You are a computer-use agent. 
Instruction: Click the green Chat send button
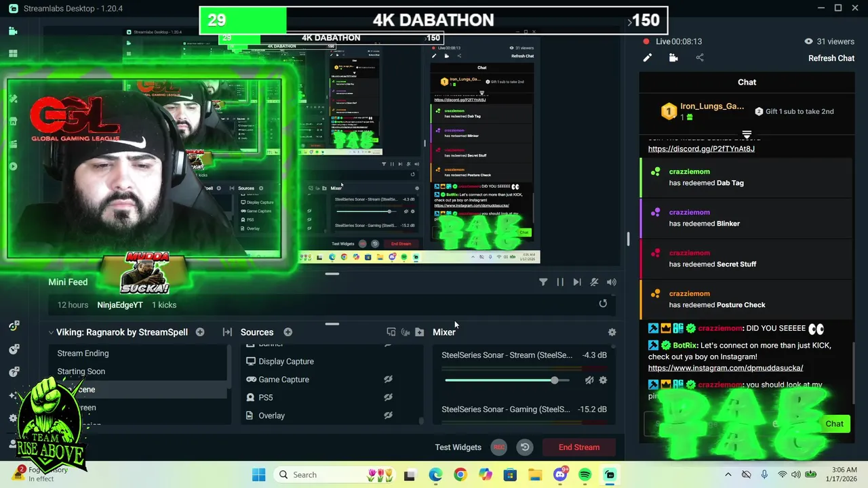click(x=834, y=424)
